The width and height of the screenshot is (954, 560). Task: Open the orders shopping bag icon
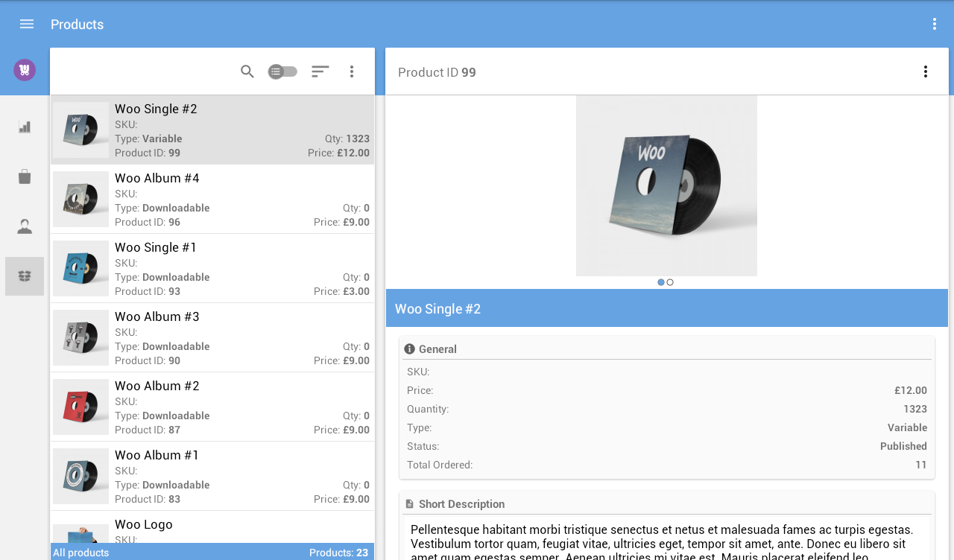(x=25, y=176)
